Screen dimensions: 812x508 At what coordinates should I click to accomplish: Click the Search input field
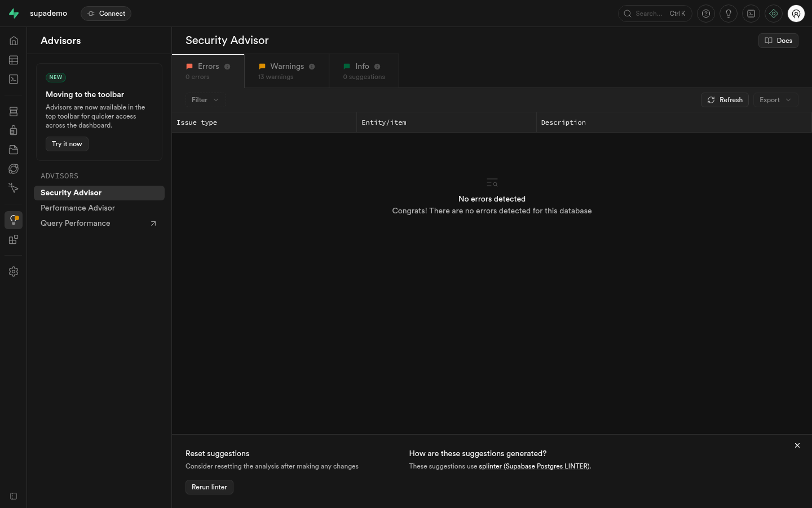click(x=655, y=14)
